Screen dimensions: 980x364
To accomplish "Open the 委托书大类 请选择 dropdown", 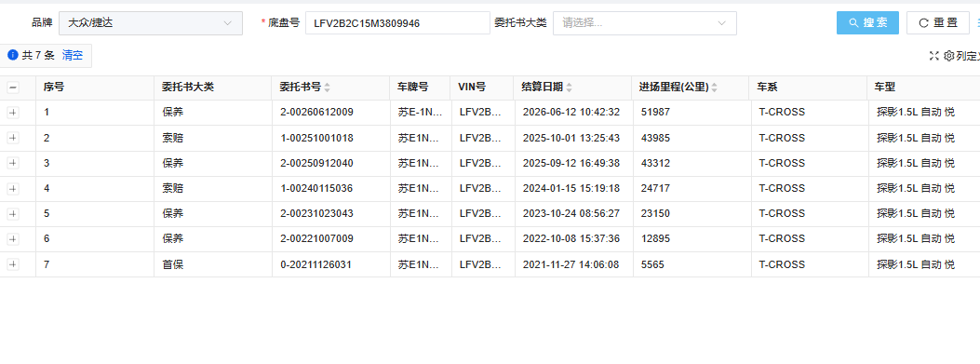I will 644,23.
